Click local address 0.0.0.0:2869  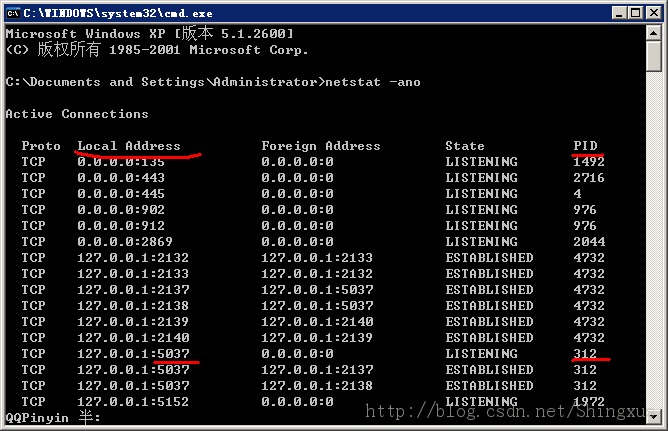coord(125,241)
